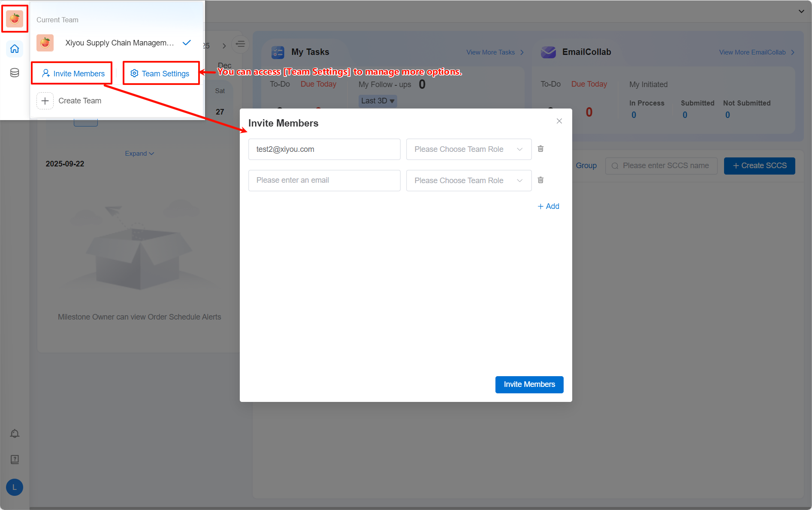Click the blue Invite Members button
Viewport: 812px width, 510px height.
pos(529,384)
